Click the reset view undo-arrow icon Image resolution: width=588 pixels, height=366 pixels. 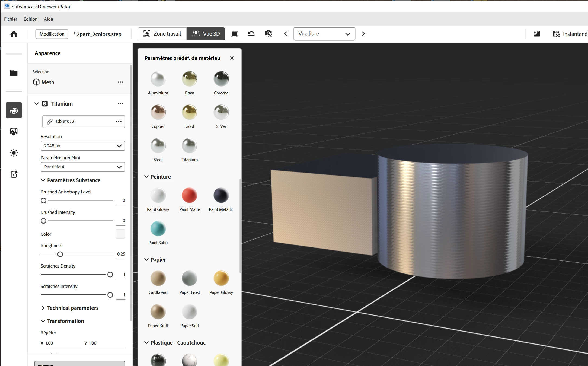(x=251, y=34)
